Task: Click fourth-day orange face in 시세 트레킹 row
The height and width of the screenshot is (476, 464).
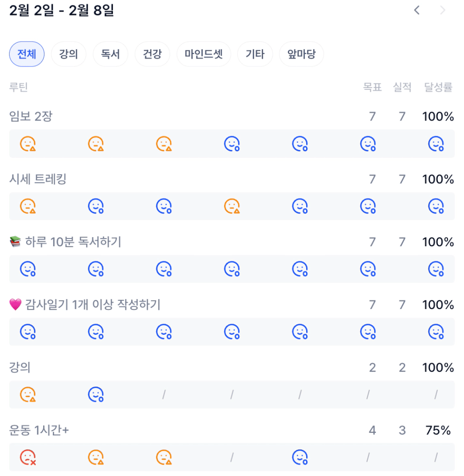Action: point(232,206)
